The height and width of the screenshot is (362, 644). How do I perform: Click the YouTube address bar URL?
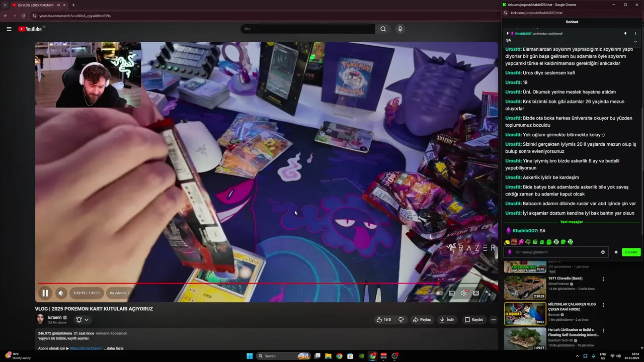(75, 16)
